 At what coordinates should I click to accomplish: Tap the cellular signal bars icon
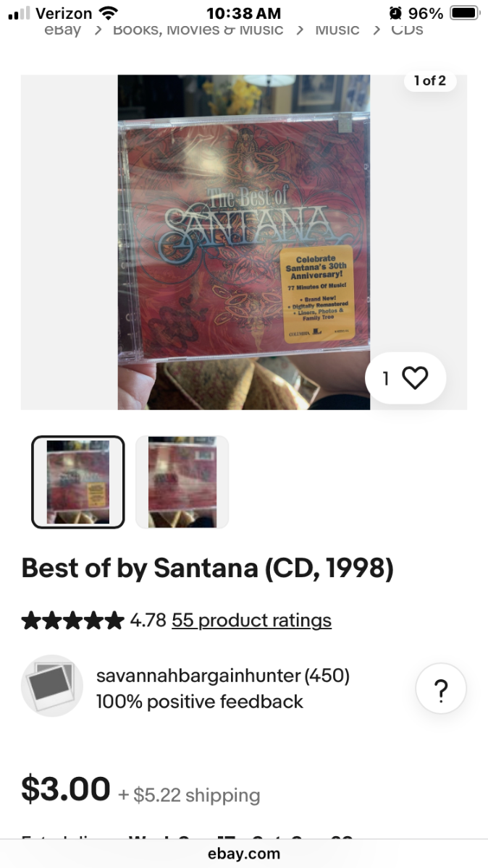click(x=19, y=13)
